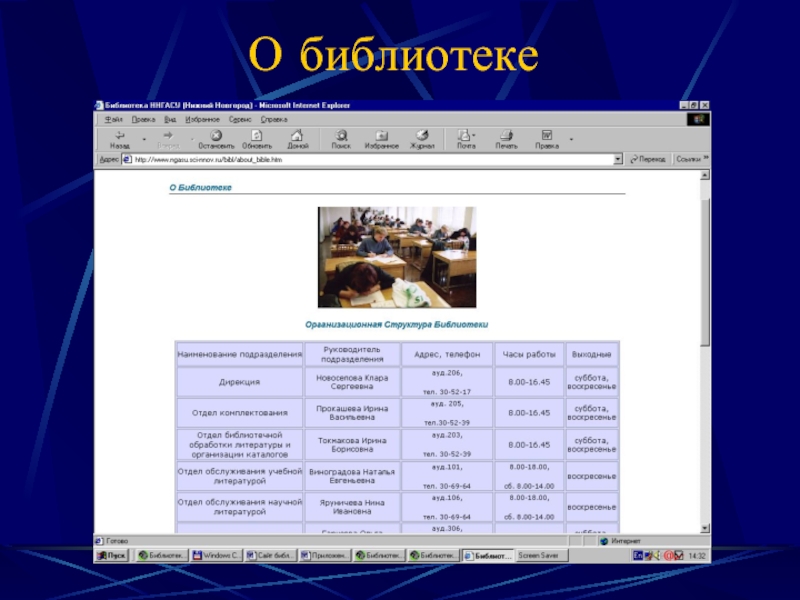Switch to Приложен... taskbar window

325,556
